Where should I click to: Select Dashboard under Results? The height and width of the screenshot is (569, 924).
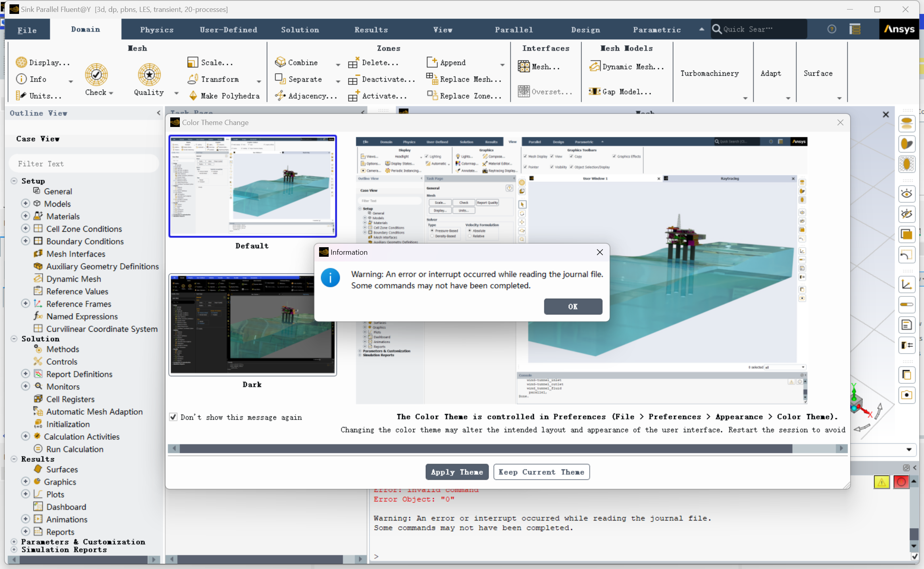(x=66, y=507)
